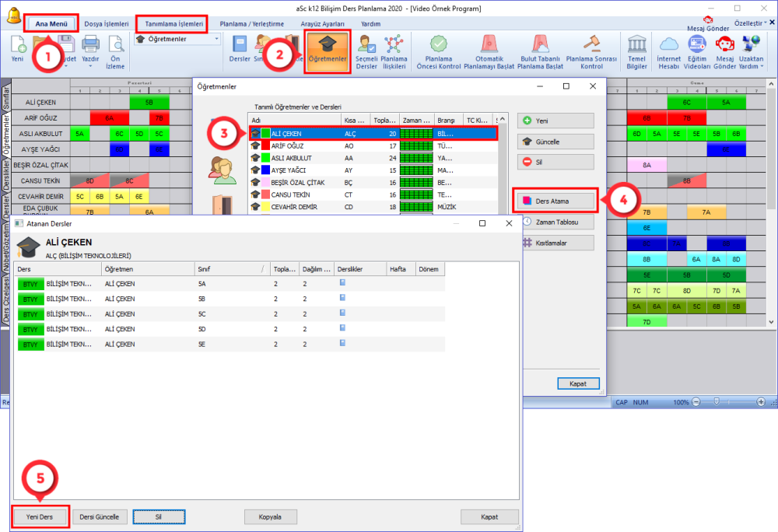Open the Planlama / Yerleştirme tab
778x532 pixels.
pyautogui.click(x=252, y=23)
